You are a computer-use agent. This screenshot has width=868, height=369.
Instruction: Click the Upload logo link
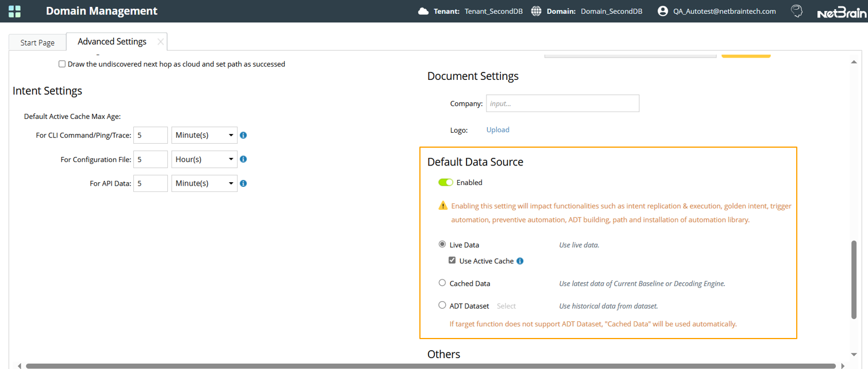(x=497, y=130)
